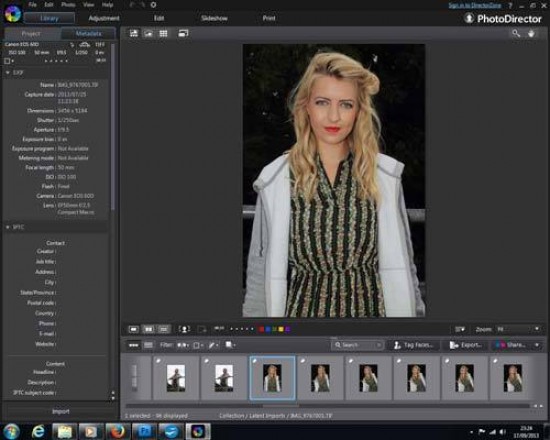The height and width of the screenshot is (440, 550).
Task: Collapse the EXIF section
Action: tap(8, 73)
